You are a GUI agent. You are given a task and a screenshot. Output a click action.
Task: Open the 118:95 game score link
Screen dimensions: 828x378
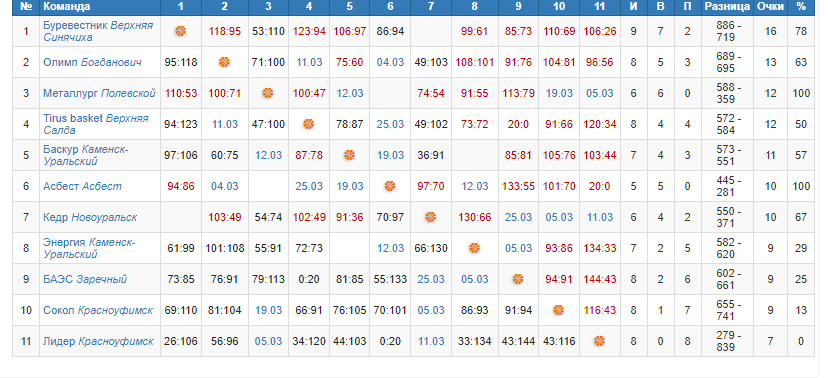pyautogui.click(x=224, y=31)
